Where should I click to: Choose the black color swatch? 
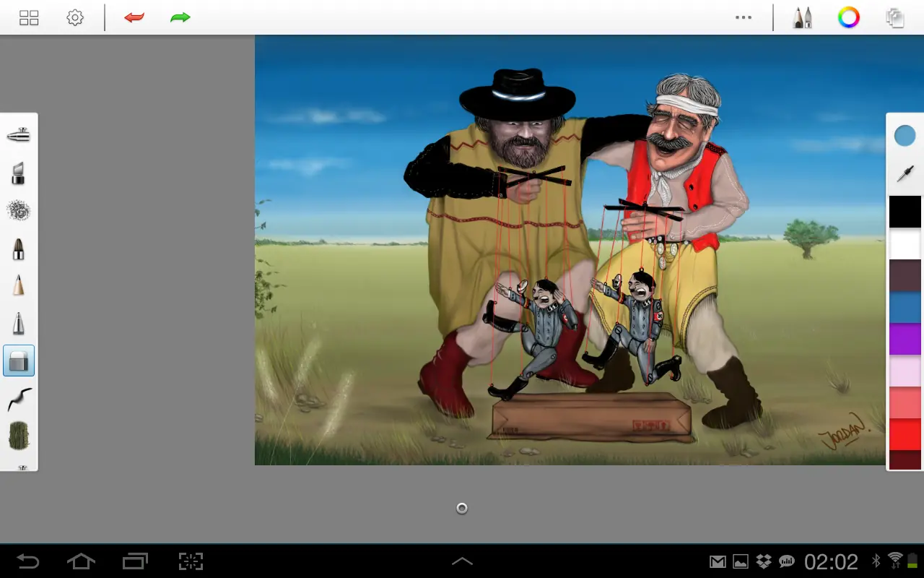(905, 212)
